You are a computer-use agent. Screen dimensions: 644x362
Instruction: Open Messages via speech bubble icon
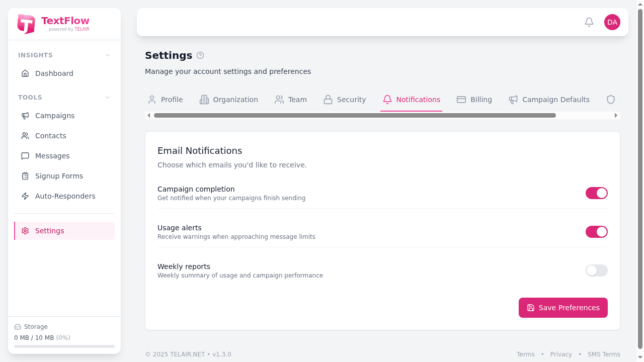tap(25, 156)
